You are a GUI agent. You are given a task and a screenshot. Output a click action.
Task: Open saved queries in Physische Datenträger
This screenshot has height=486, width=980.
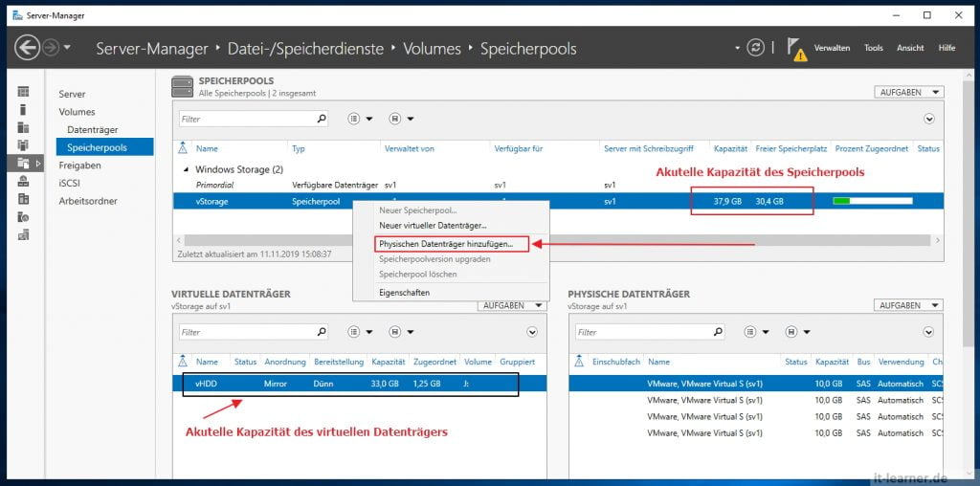point(797,332)
